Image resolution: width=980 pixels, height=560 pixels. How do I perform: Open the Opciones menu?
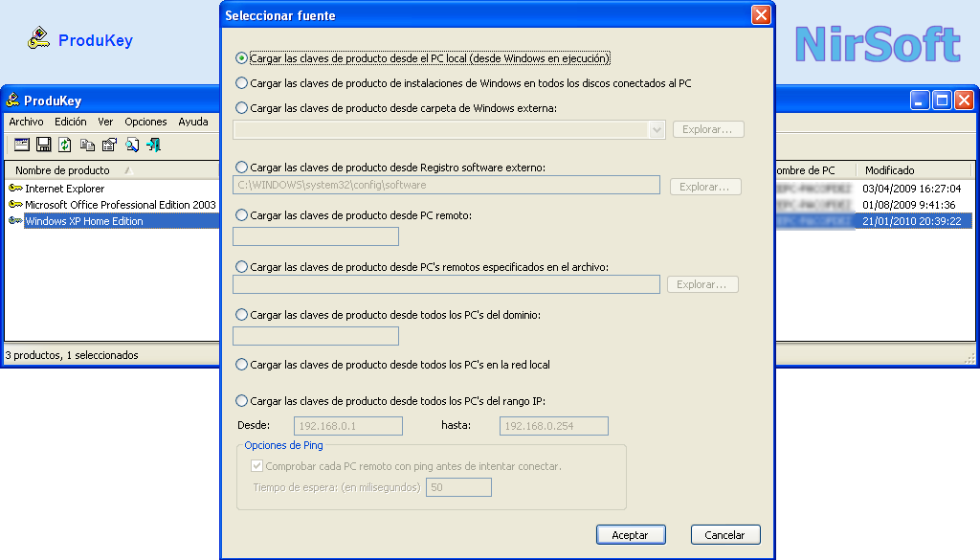point(145,122)
